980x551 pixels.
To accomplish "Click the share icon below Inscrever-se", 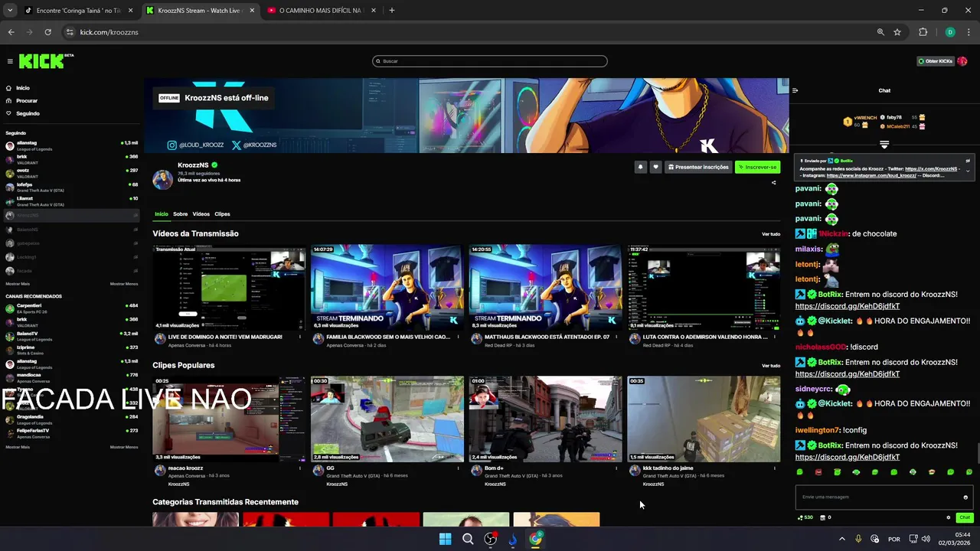I will coord(773,183).
